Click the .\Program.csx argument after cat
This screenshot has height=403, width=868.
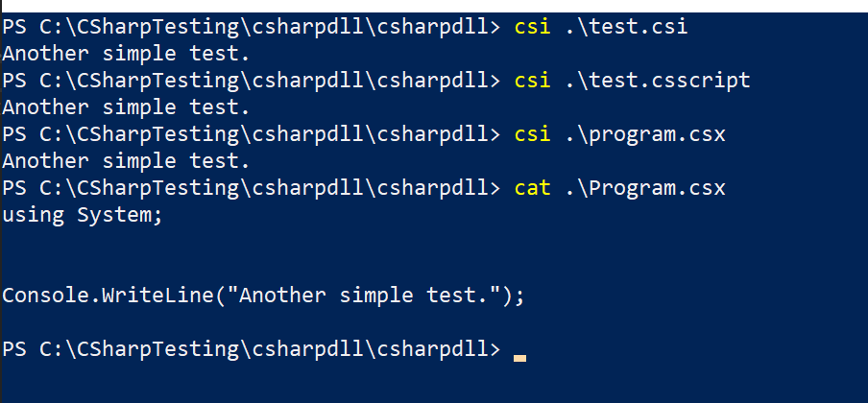click(644, 188)
